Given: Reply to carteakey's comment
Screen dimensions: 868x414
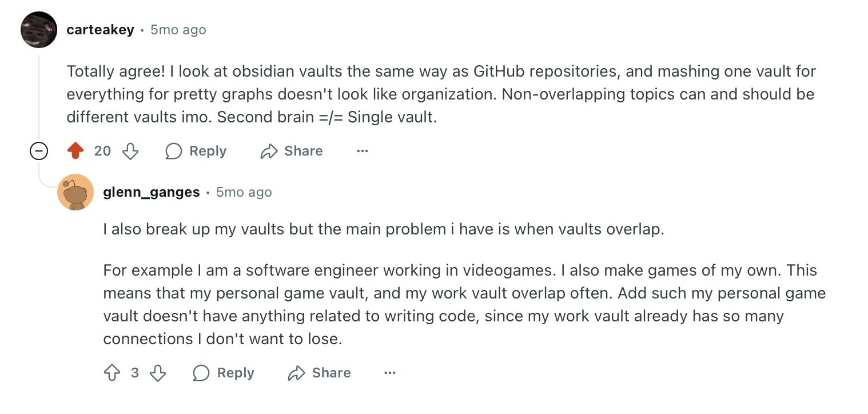Looking at the screenshot, I should [196, 151].
